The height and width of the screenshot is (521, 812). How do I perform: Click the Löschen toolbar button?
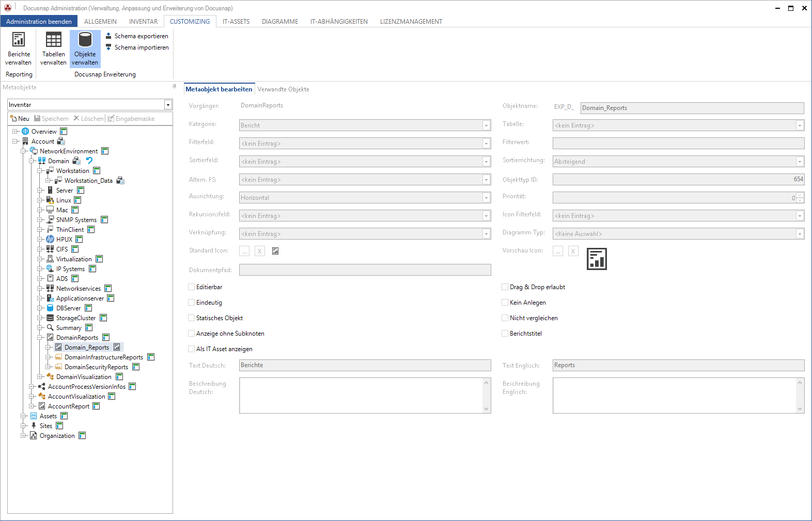[88, 119]
